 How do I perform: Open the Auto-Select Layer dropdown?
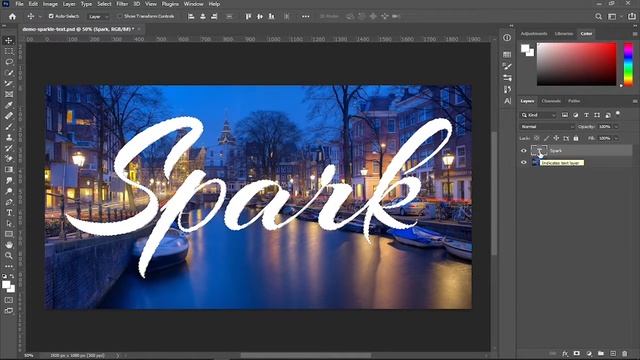pyautogui.click(x=98, y=17)
